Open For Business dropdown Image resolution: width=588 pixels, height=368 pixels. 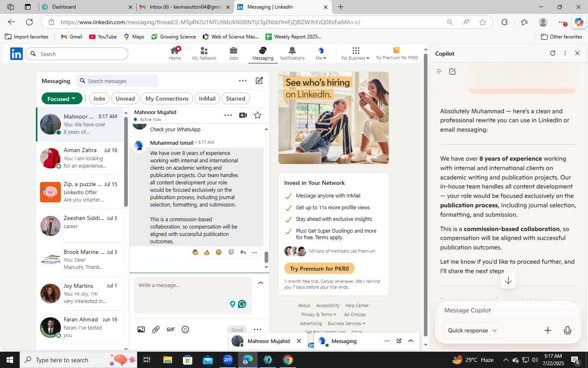355,53
